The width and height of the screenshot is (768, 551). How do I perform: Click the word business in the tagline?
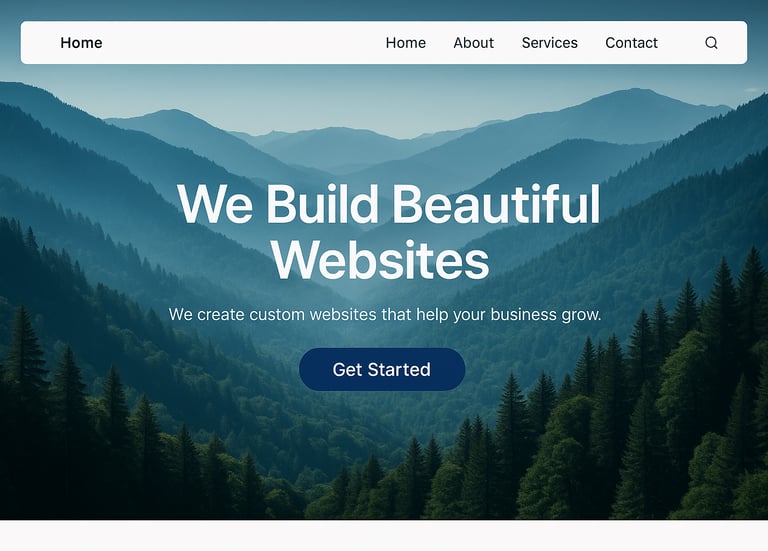[x=524, y=314]
